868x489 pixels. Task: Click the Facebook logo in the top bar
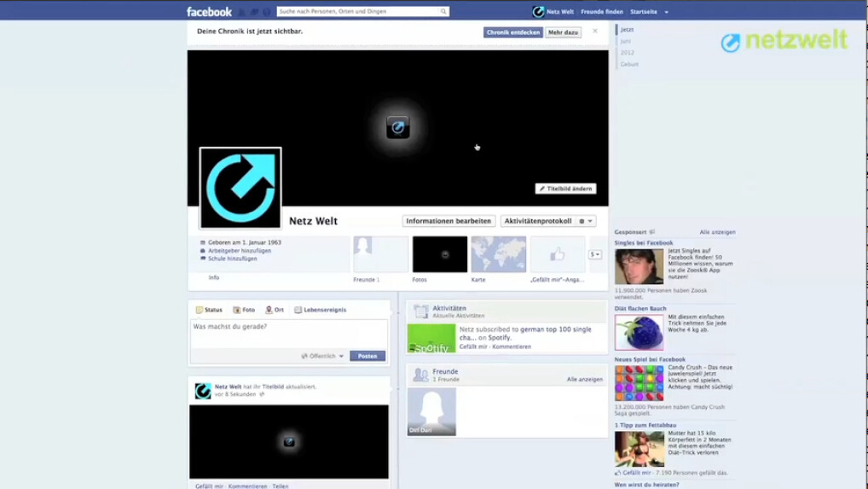[209, 12]
